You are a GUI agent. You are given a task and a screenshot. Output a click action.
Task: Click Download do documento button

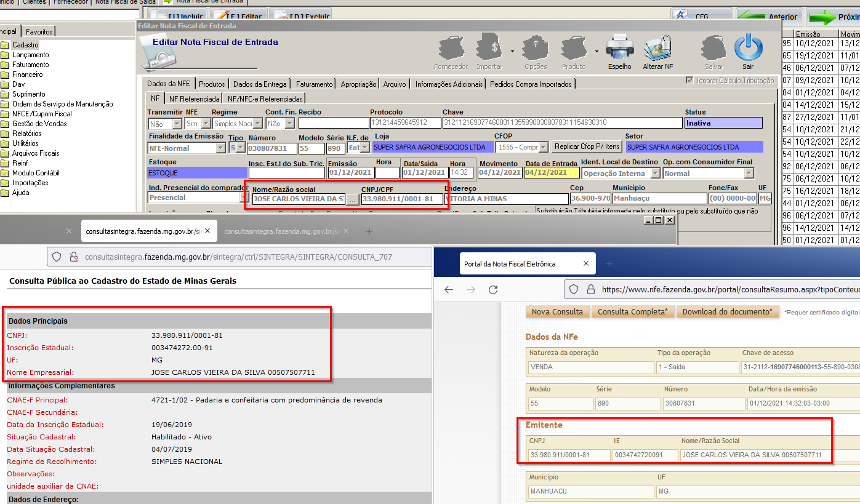[728, 312]
